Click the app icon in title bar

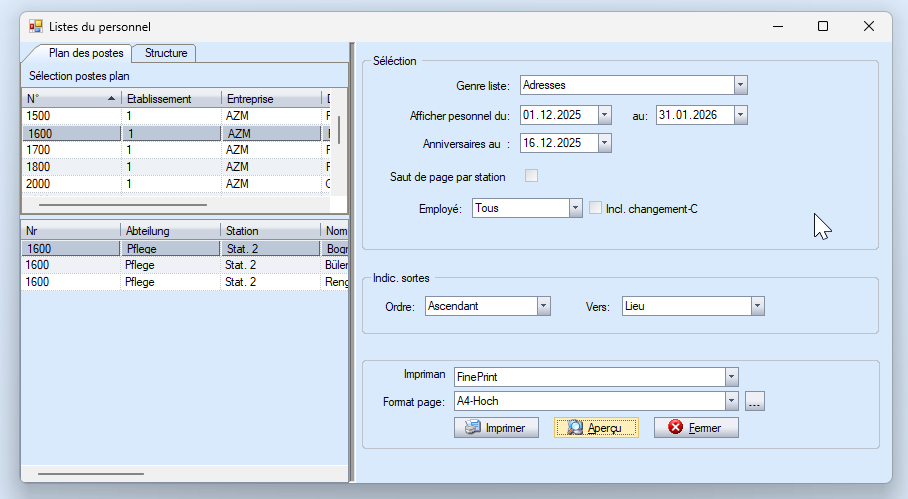36,27
